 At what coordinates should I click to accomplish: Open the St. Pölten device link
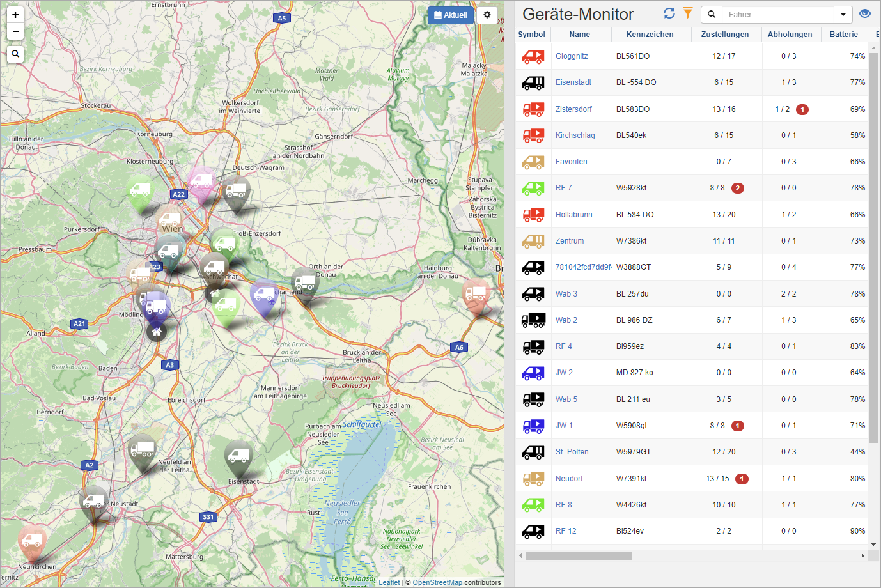pyautogui.click(x=572, y=452)
